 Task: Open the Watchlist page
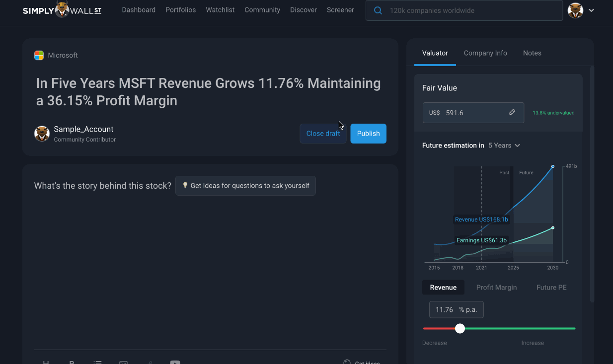(x=220, y=10)
